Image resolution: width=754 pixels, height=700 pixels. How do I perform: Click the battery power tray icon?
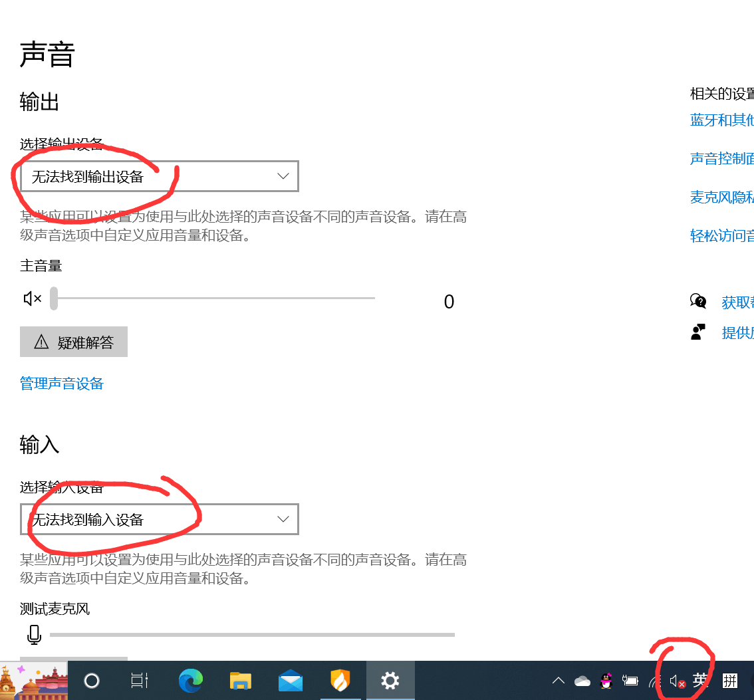click(630, 681)
